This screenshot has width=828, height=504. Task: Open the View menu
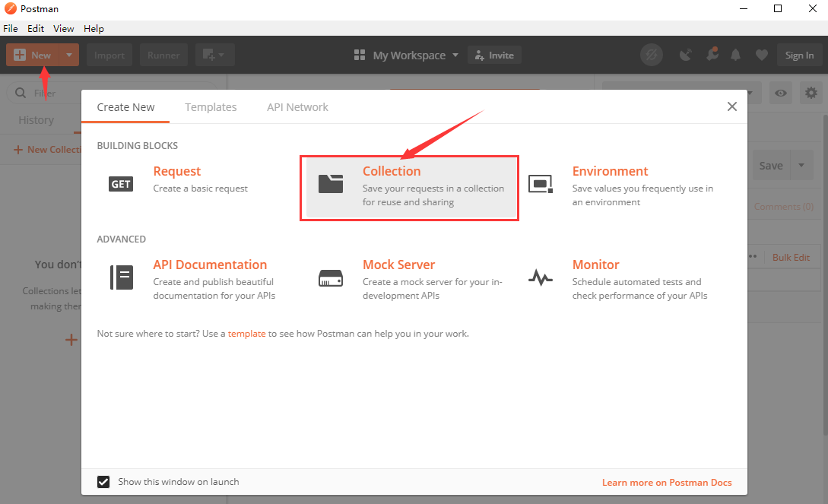pos(63,28)
